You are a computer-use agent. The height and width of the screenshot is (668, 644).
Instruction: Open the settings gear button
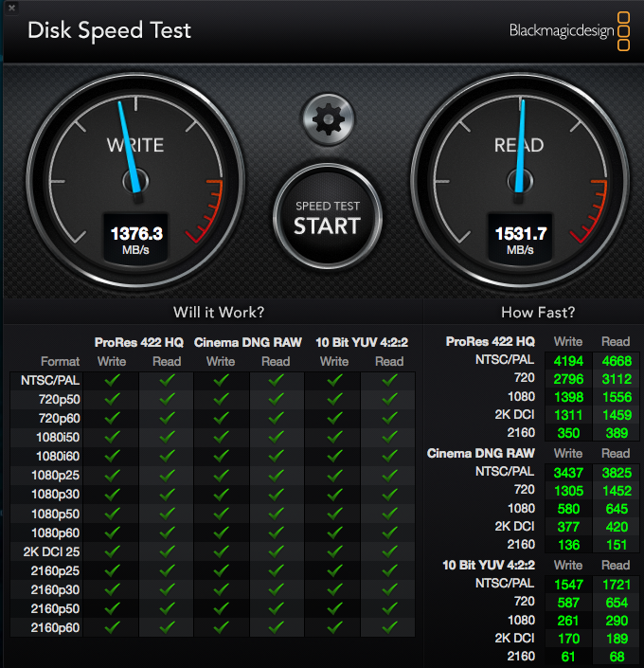click(x=328, y=119)
